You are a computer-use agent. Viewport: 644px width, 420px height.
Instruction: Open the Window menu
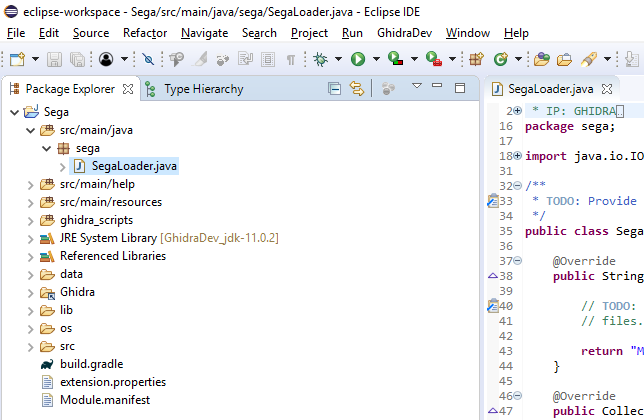point(468,33)
